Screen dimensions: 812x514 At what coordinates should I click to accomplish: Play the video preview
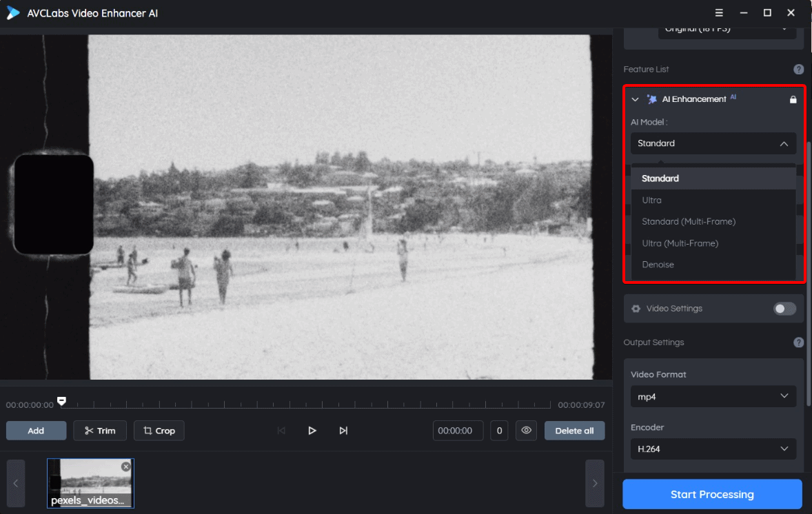(x=312, y=430)
